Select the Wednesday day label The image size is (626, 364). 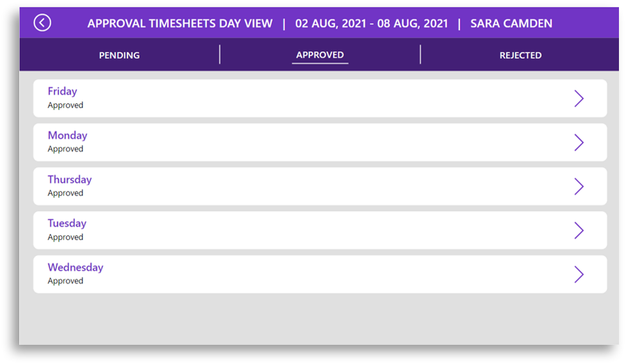point(76,267)
